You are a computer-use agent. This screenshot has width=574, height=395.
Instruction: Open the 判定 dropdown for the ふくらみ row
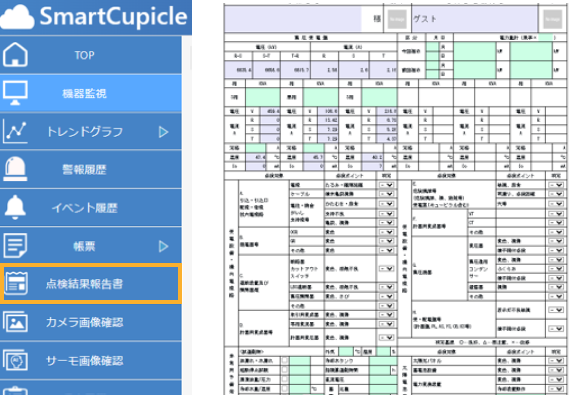pos(556,269)
